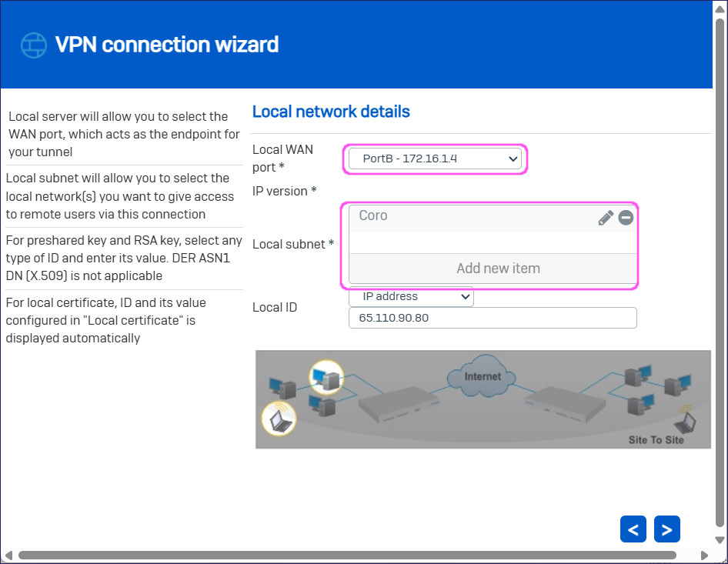This screenshot has height=564, width=728.
Task: Click the highlighted desktop computer in diagram
Action: tap(325, 377)
